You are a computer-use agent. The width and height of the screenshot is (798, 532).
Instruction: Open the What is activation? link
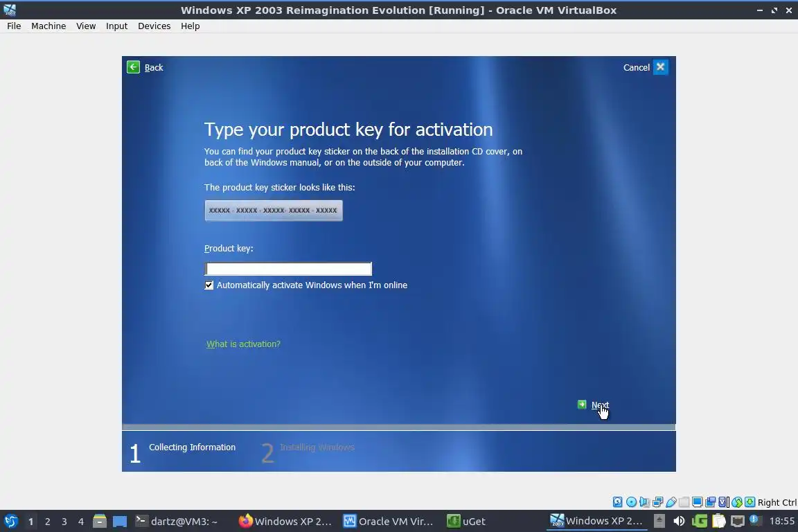click(243, 344)
